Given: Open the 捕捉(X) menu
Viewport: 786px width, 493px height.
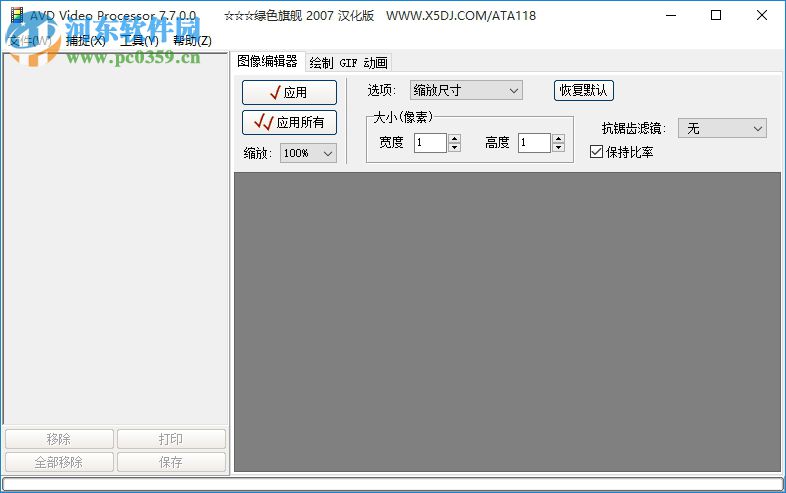Looking at the screenshot, I should tap(86, 41).
